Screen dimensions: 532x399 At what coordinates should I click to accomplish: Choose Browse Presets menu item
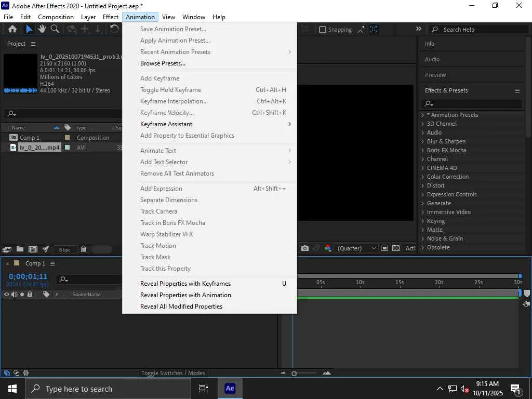[x=209, y=63]
